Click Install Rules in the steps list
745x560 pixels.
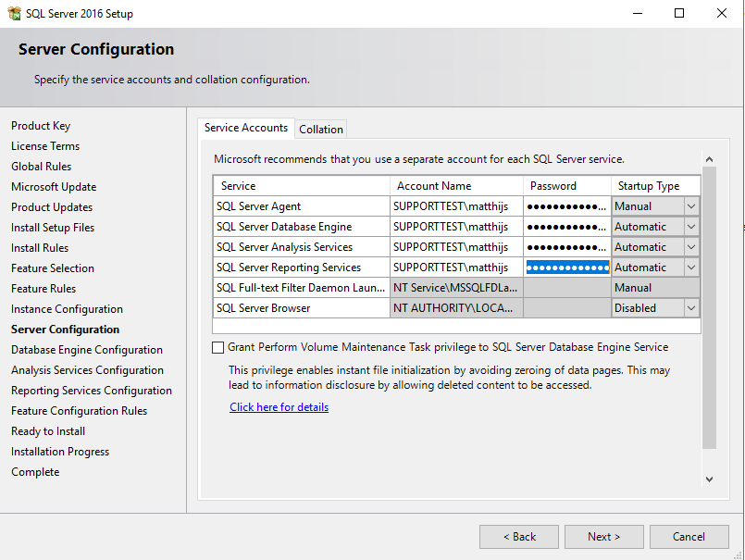[40, 248]
